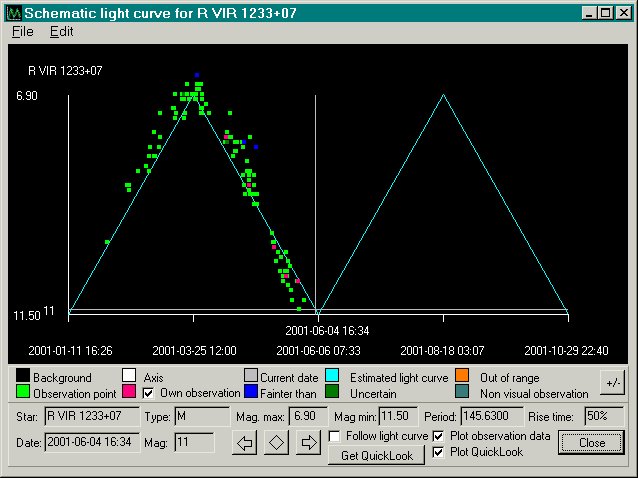This screenshot has width=638, height=478.
Task: Pick the magenta Own observation swatch
Action: pos(129,391)
